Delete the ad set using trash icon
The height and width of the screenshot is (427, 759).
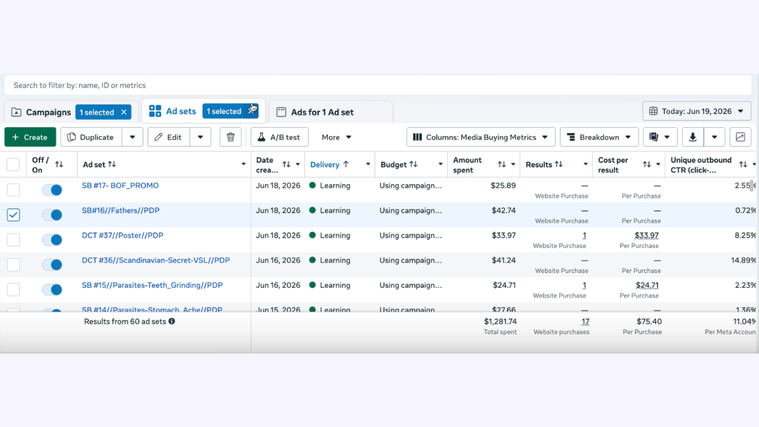[x=230, y=137]
